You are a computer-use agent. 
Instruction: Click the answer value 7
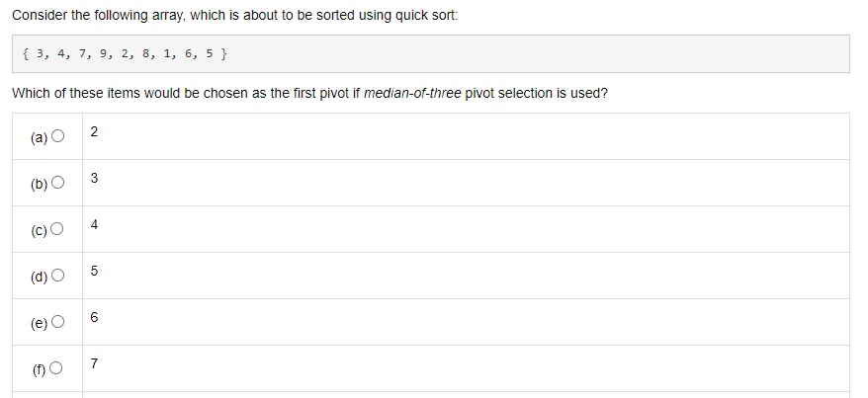coord(94,363)
